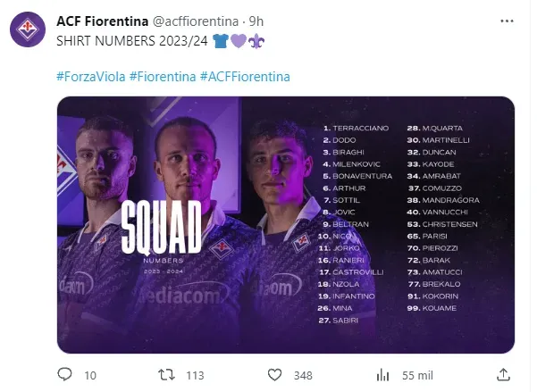
Task: Click the 55 mil views count
Action: [x=417, y=375]
